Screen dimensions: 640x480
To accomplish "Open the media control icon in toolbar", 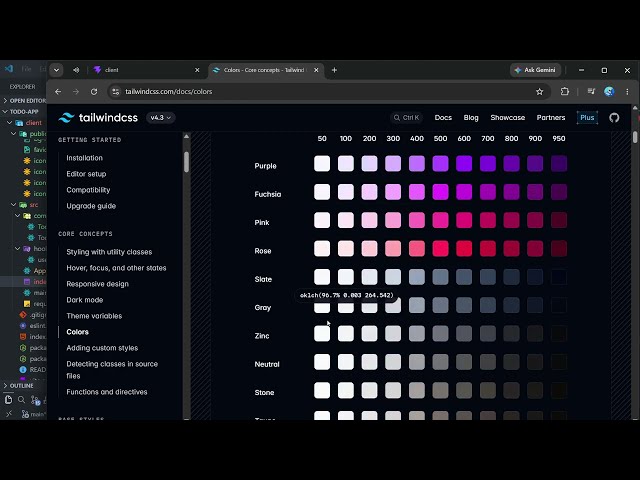I will [x=591, y=91].
